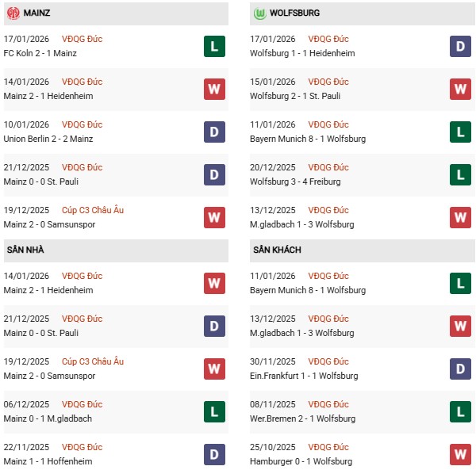This screenshot has width=476, height=470.
Task: Open the SÂN KHÁCH away matches section
Action: pos(277,250)
